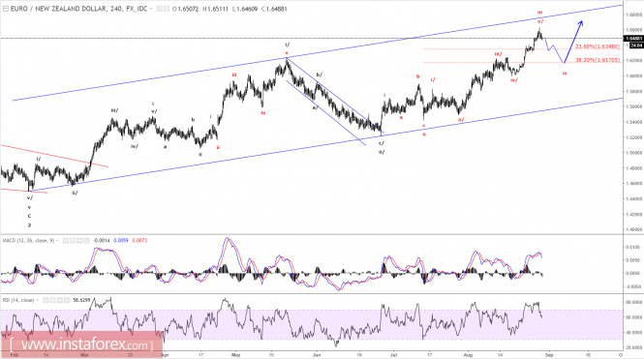This screenshot has height=359, width=644.
Task: Collapse the legend box beside EURO / NEW ZEALAND DOLLAR
Action: [x=6, y=9]
